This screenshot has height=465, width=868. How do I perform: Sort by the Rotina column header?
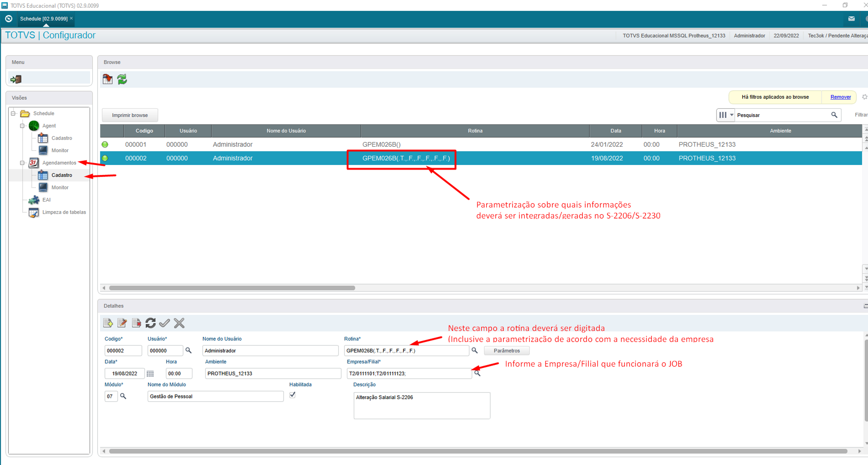475,131
